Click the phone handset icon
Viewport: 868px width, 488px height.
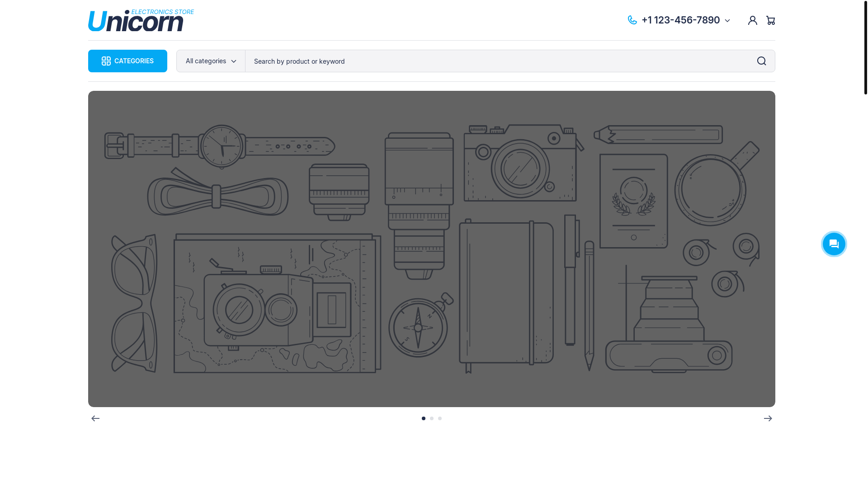click(632, 20)
